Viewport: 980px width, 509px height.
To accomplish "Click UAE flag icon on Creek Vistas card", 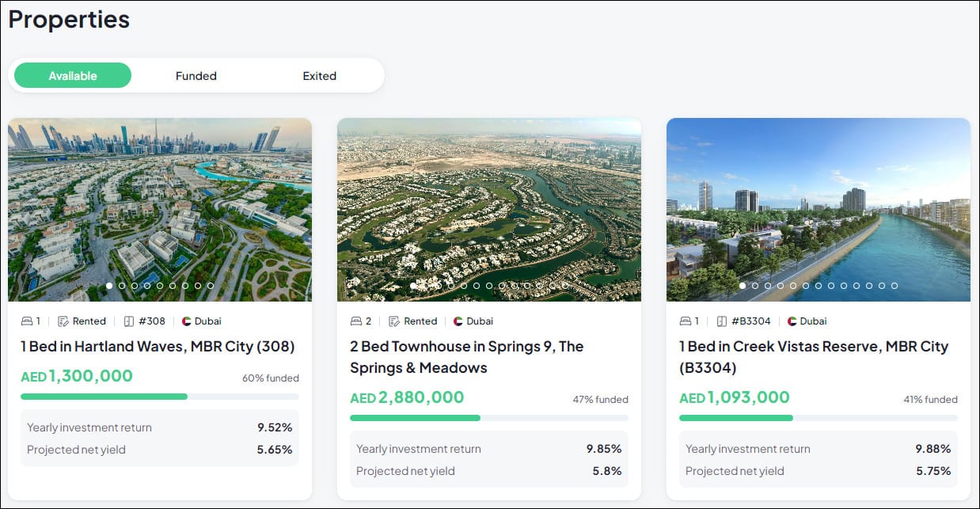I will (x=792, y=321).
